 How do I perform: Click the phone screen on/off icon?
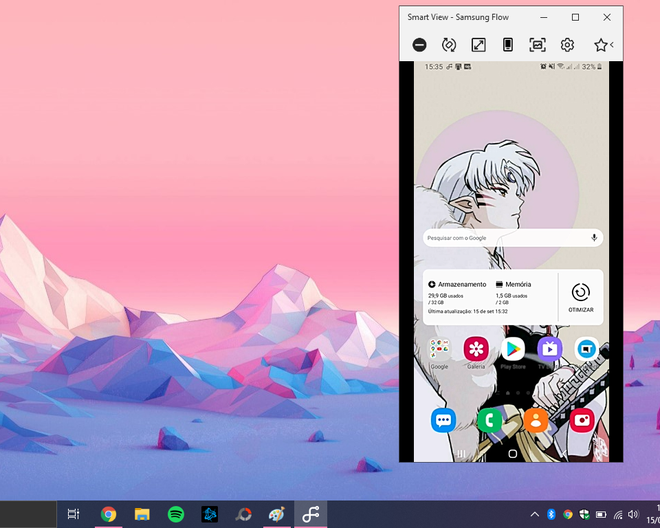pos(508,45)
